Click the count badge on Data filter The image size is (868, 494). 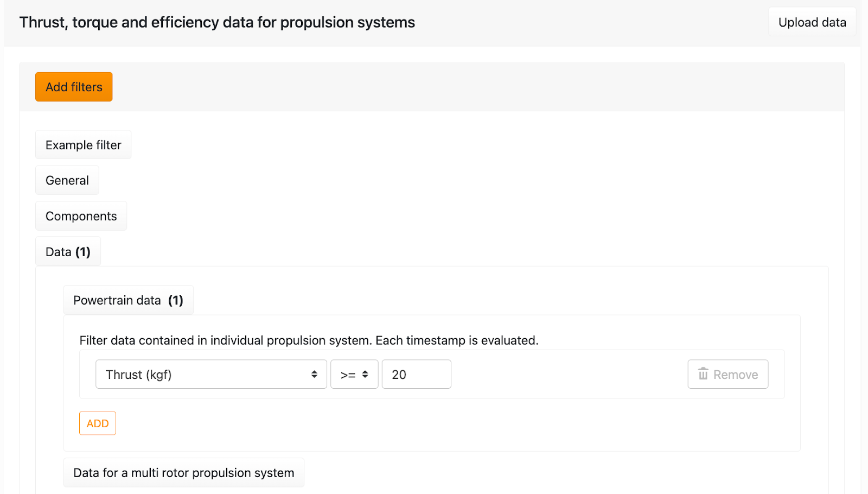(84, 251)
